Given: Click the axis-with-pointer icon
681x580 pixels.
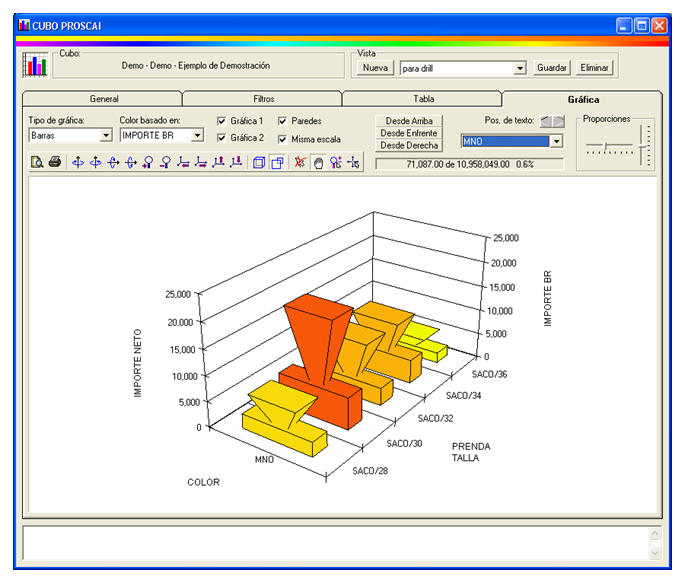Looking at the screenshot, I should (353, 162).
